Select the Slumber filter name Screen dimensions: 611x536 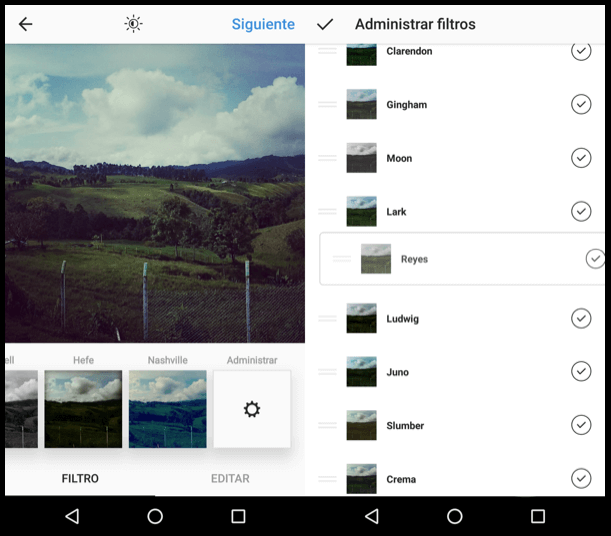pos(405,425)
